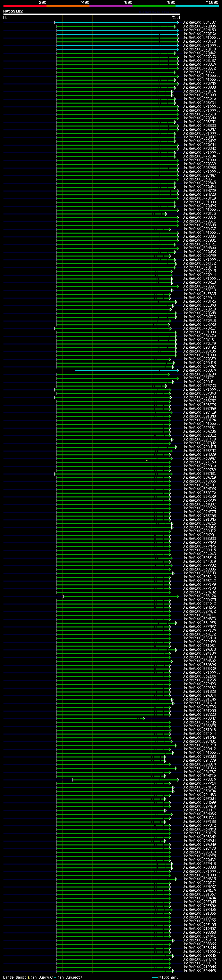
Task: Open the UniRef100_A7QW35 hit label
Action: 199,26
